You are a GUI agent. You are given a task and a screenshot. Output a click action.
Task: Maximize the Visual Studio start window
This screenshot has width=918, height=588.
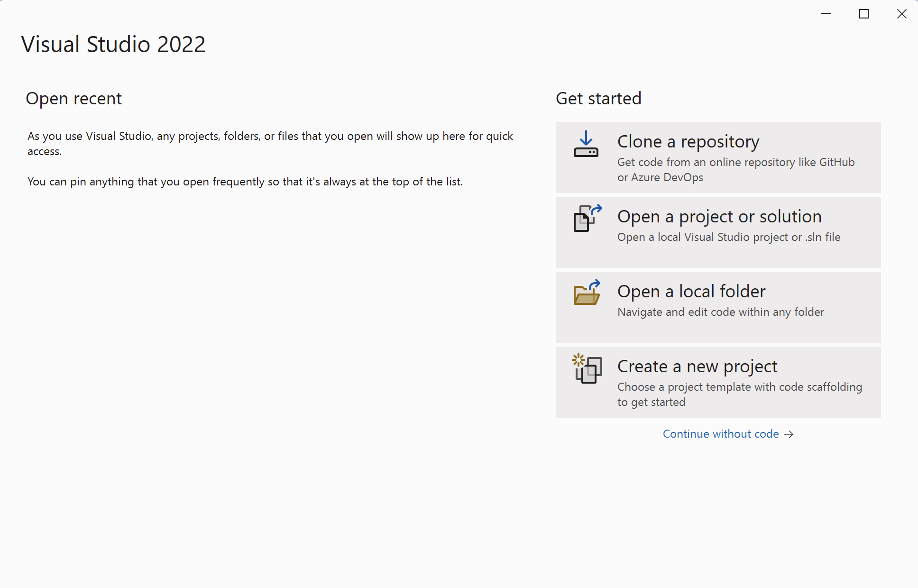(864, 14)
